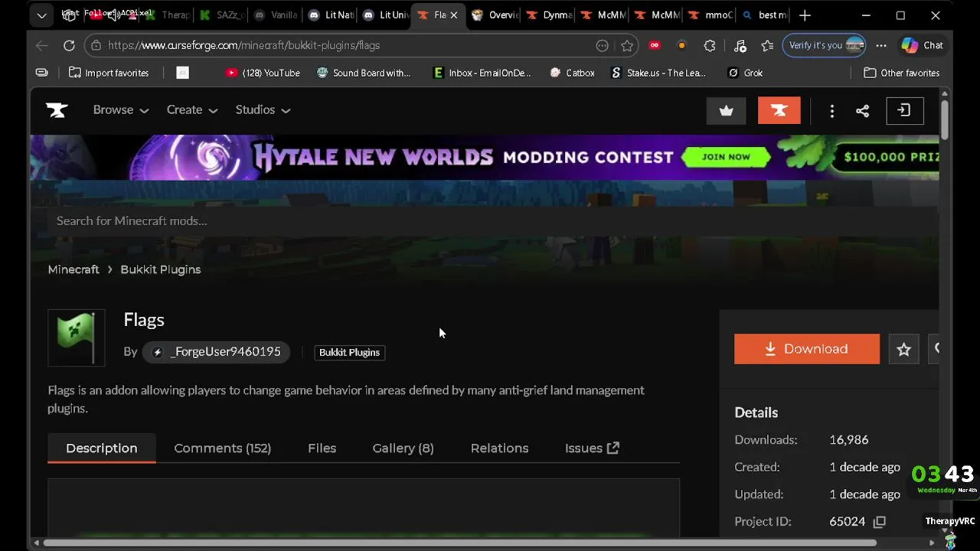Viewport: 980px width, 551px height.
Task: Switch to the Description tab
Action: [102, 448]
